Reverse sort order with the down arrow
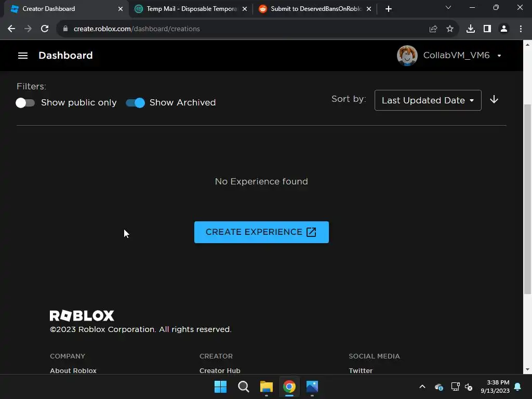This screenshot has width=532, height=399. tap(494, 99)
